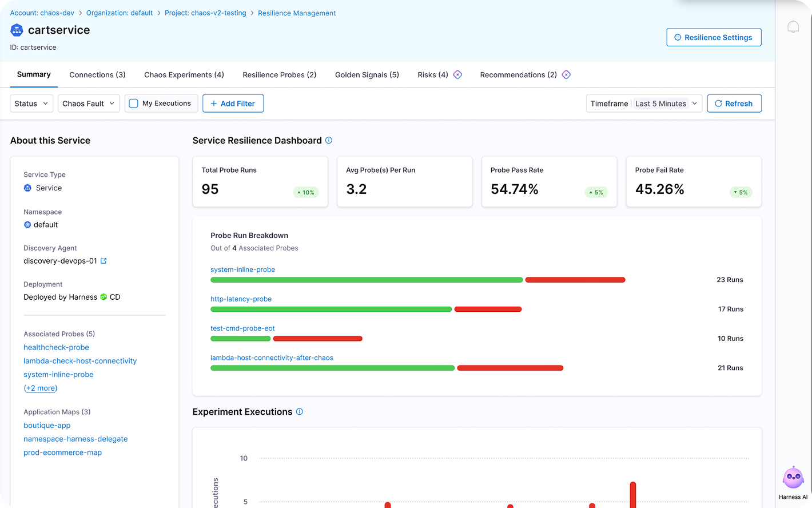Open the Recommendations (2) tab
The height and width of the screenshot is (508, 812).
(519, 75)
